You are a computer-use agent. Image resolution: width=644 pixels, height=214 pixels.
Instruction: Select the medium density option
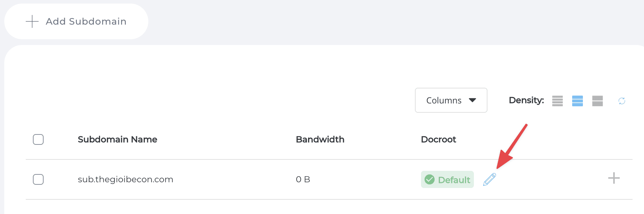click(x=577, y=101)
